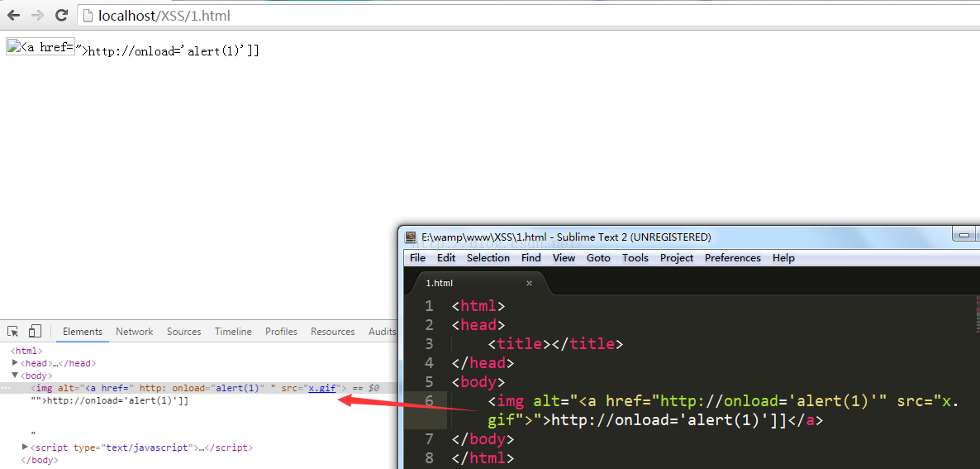Expand the script node in DevTools

(x=25, y=447)
